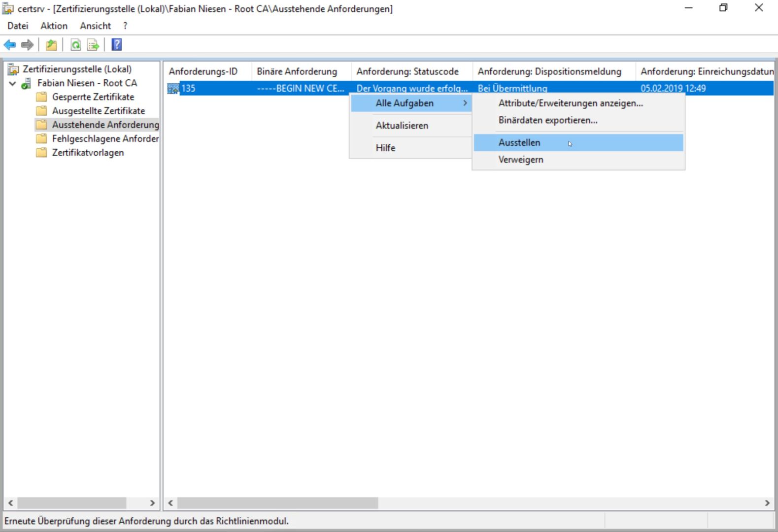Viewport: 778px width, 532px height.
Task: Click the tree pane horizontal scrollbar thumb
Action: [x=72, y=503]
